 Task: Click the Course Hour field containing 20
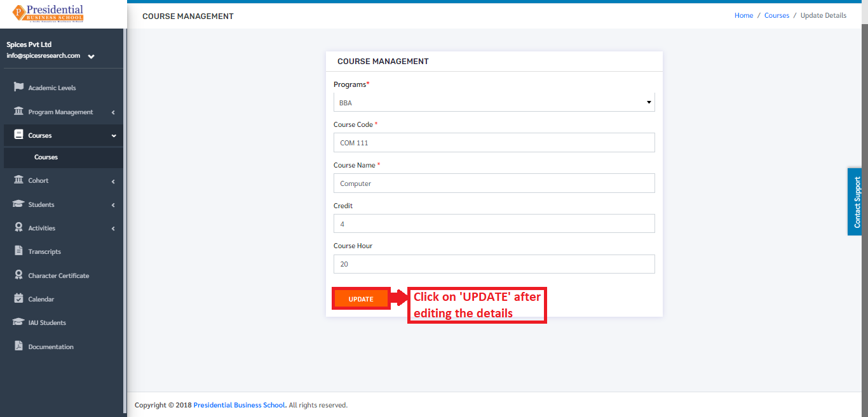click(x=494, y=264)
